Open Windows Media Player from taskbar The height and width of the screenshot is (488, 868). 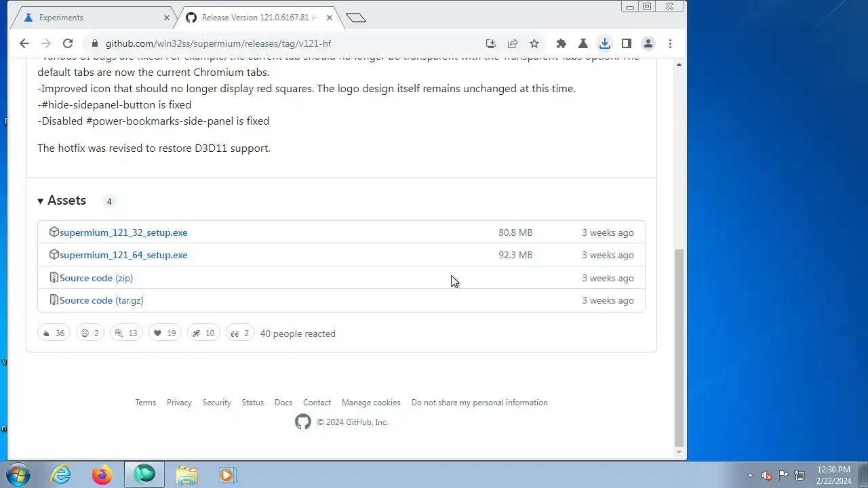(227, 474)
